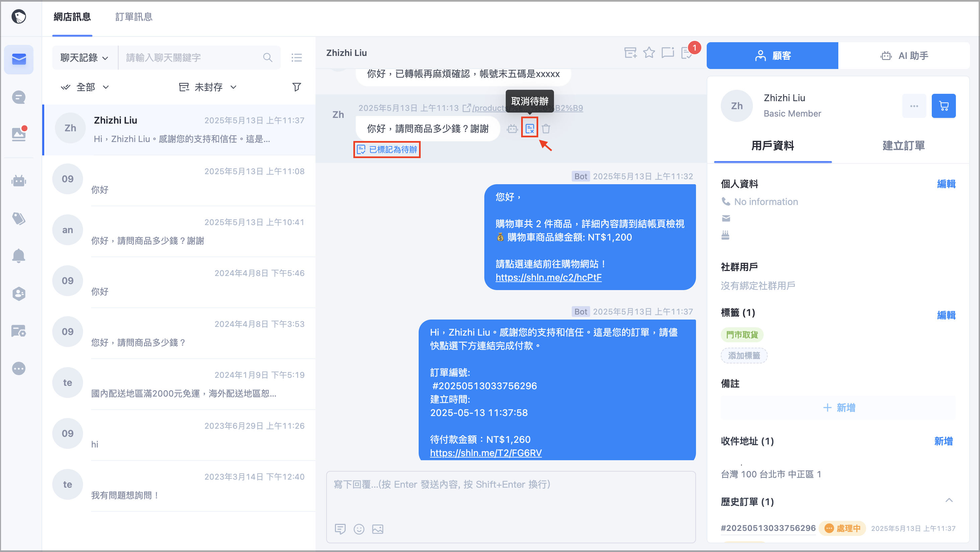Collapse the 歷史訂單 section
The height and width of the screenshot is (552, 980).
[949, 501]
